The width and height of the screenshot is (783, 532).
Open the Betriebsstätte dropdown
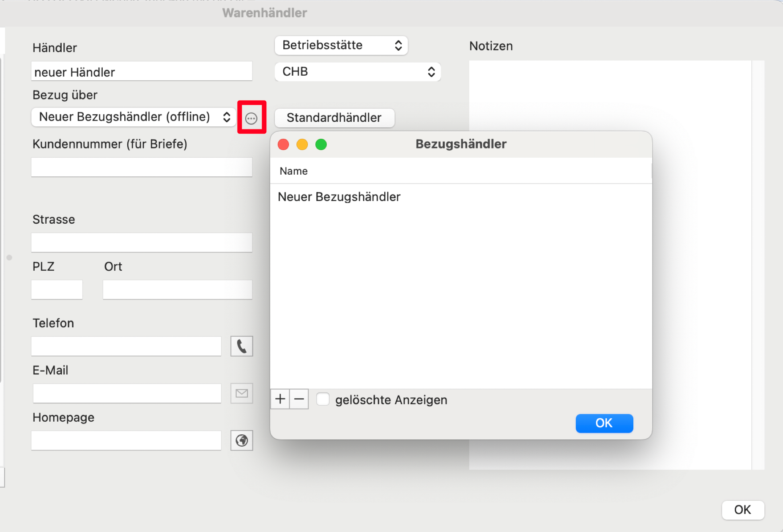(341, 45)
